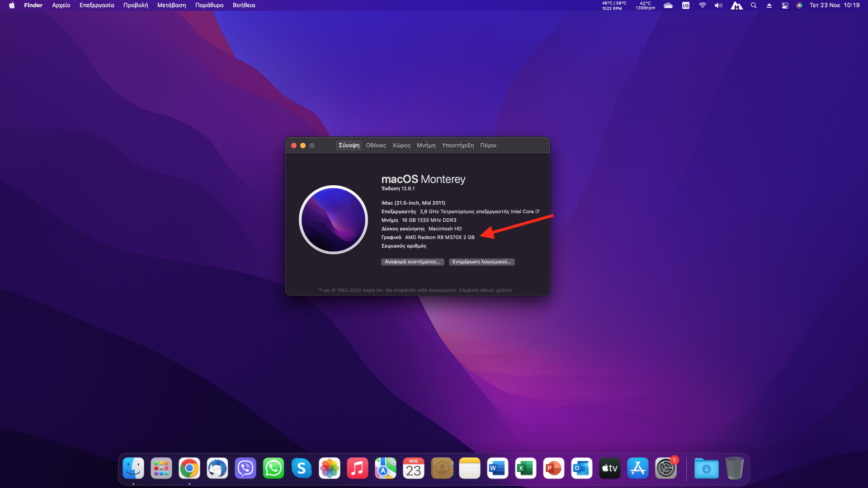This screenshot has height=488, width=868.
Task: Click the volume icon in menu bar
Action: coord(718,5)
